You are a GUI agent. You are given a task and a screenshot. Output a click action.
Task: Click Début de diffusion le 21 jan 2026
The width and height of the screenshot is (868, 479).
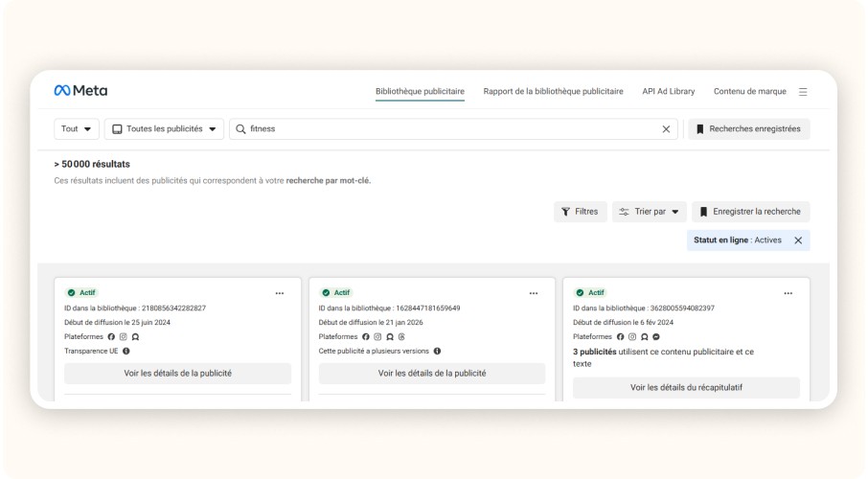click(371, 322)
